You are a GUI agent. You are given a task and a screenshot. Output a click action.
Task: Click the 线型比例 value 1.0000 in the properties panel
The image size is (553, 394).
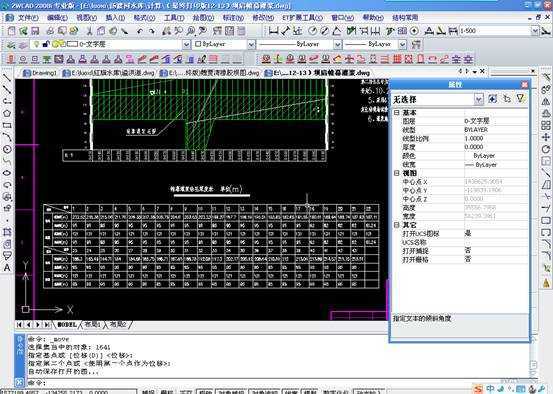point(496,138)
